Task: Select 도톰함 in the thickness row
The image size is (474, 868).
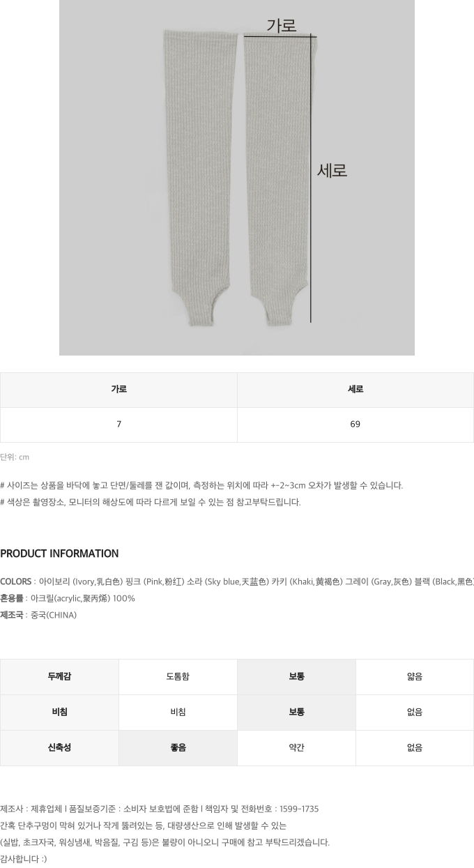Action: [x=178, y=676]
